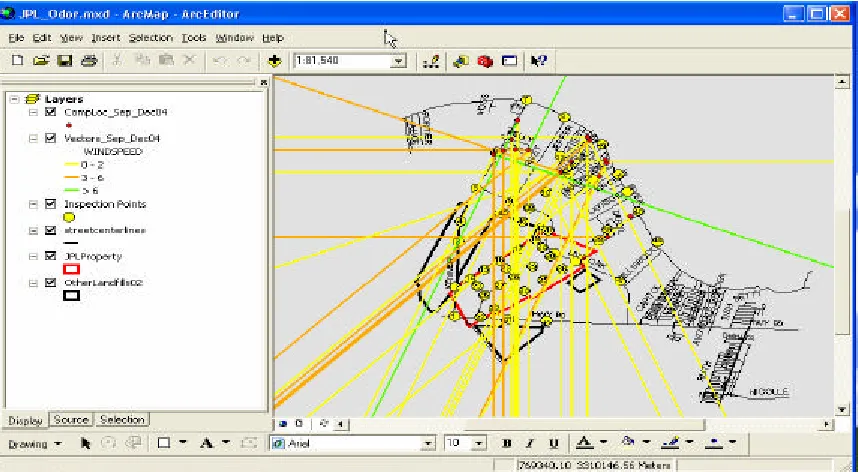Launch ArcCatalog from toolbar

tap(461, 61)
